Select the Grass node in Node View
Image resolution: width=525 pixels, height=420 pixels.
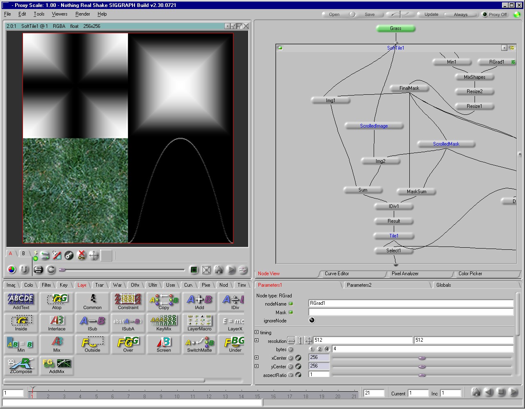pos(396,28)
